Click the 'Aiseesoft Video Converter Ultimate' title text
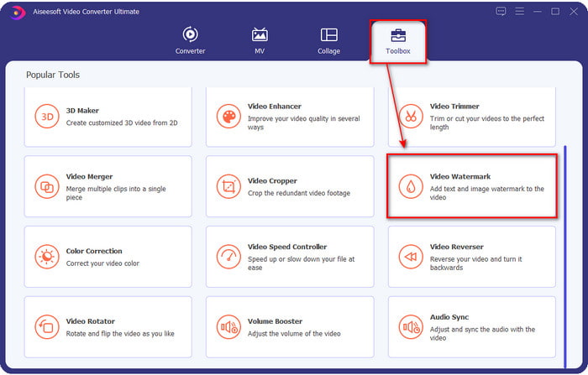Viewport: 588px width, 375px height. coord(86,12)
